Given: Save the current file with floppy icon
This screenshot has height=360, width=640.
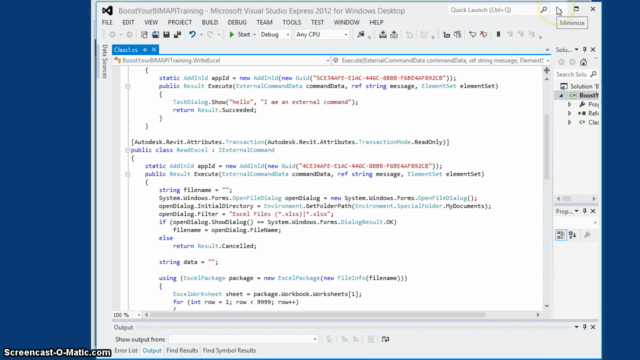Looking at the screenshot, I should pyautogui.click(x=167, y=35).
